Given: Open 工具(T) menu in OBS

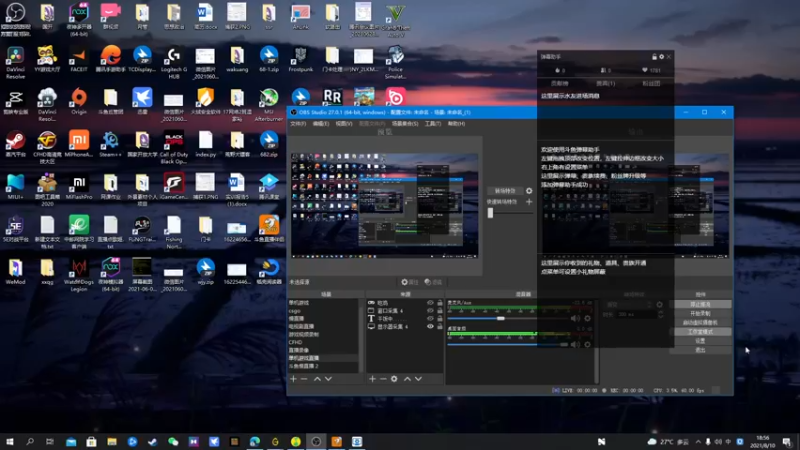Looking at the screenshot, I should coord(433,123).
